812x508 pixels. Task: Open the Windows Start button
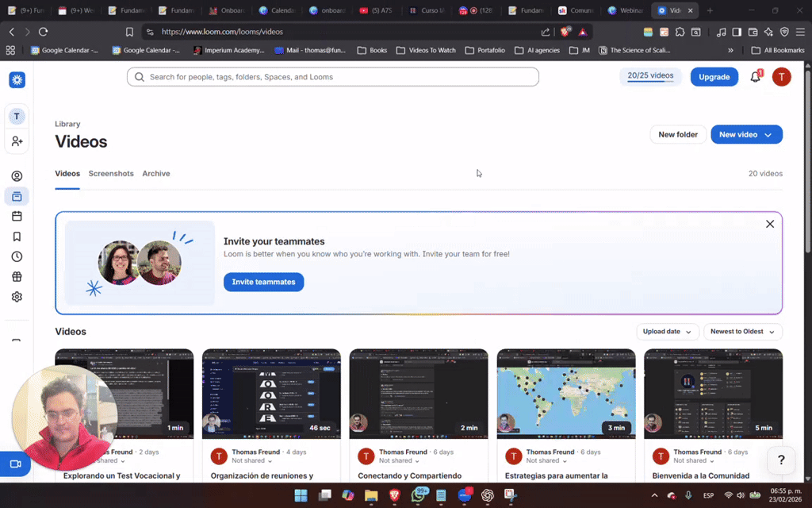tap(301, 495)
